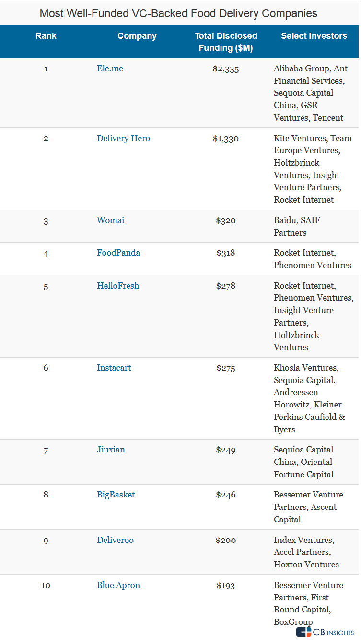Image resolution: width=361 pixels, height=644 pixels.
Task: Click rank number 10 cell
Action: [x=46, y=586]
